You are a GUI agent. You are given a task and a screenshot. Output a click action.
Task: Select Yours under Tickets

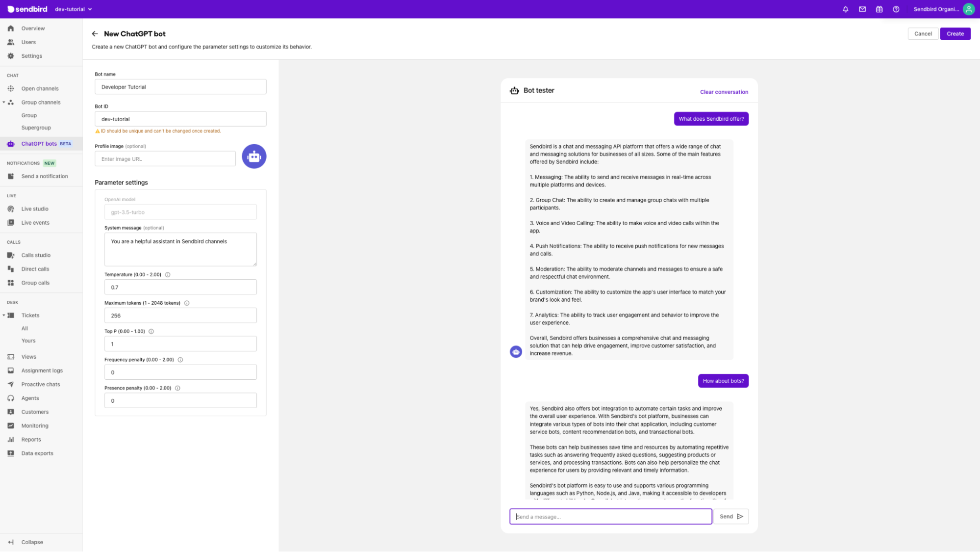click(x=28, y=341)
